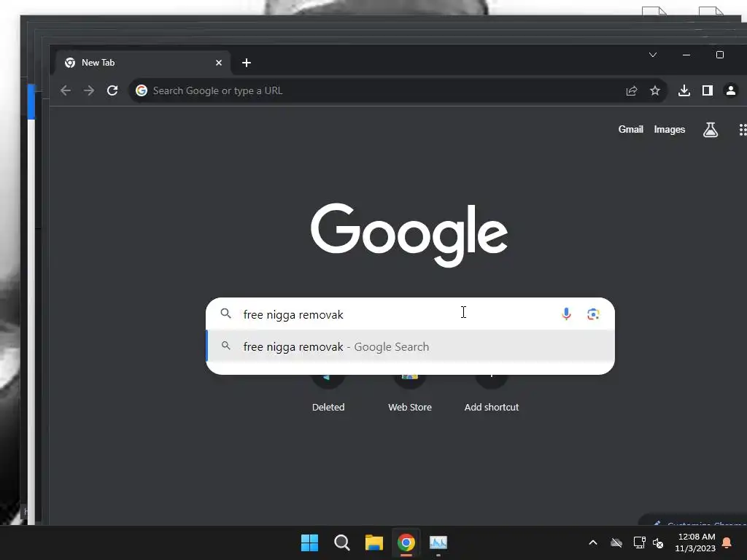Screen dimensions: 747x560
Task: Open Search Labs flask icon
Action: click(711, 130)
